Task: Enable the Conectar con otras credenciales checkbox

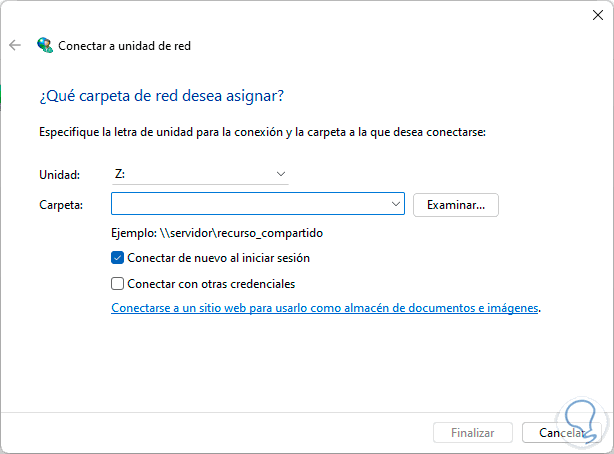Action: (118, 284)
